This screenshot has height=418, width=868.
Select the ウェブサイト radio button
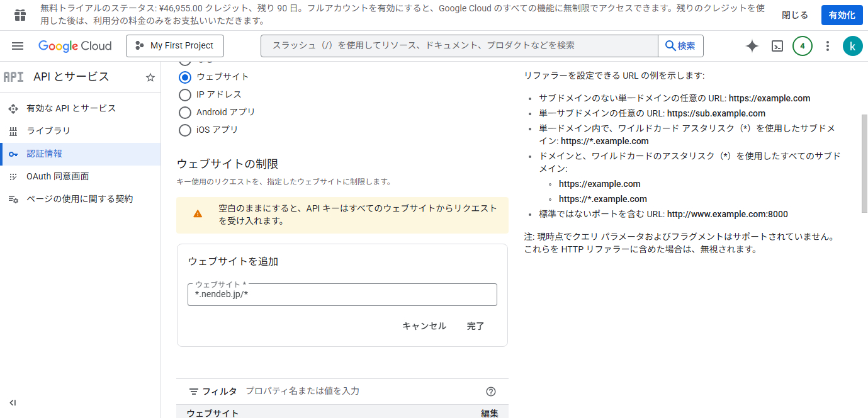[185, 77]
